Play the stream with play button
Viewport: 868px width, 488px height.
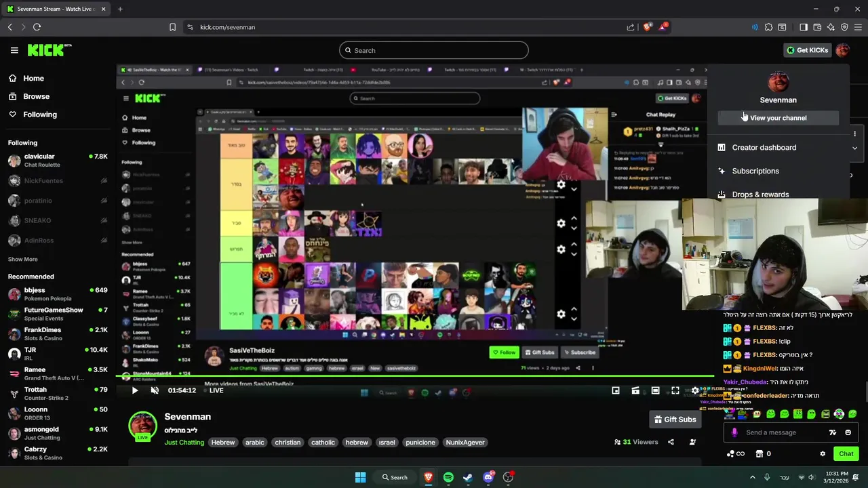point(134,390)
